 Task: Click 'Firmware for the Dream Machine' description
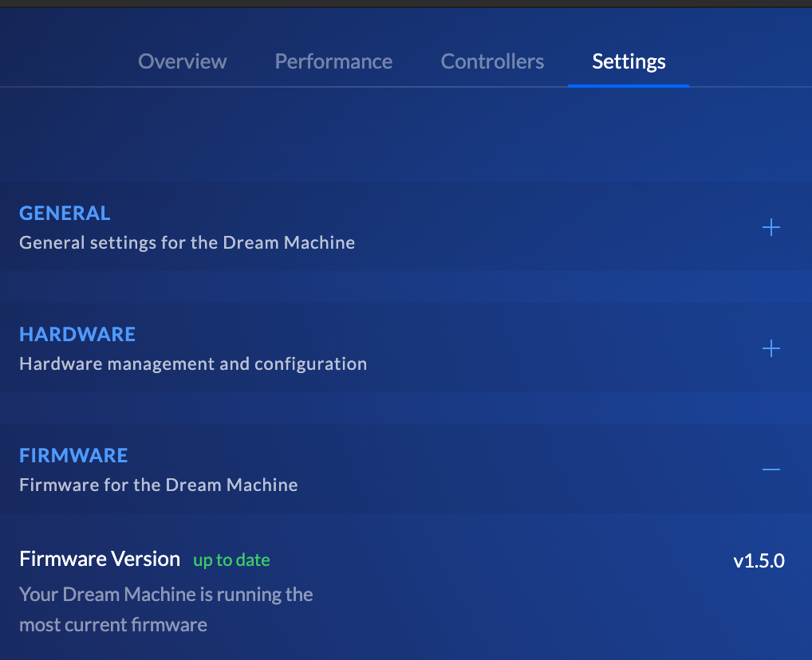click(x=158, y=485)
